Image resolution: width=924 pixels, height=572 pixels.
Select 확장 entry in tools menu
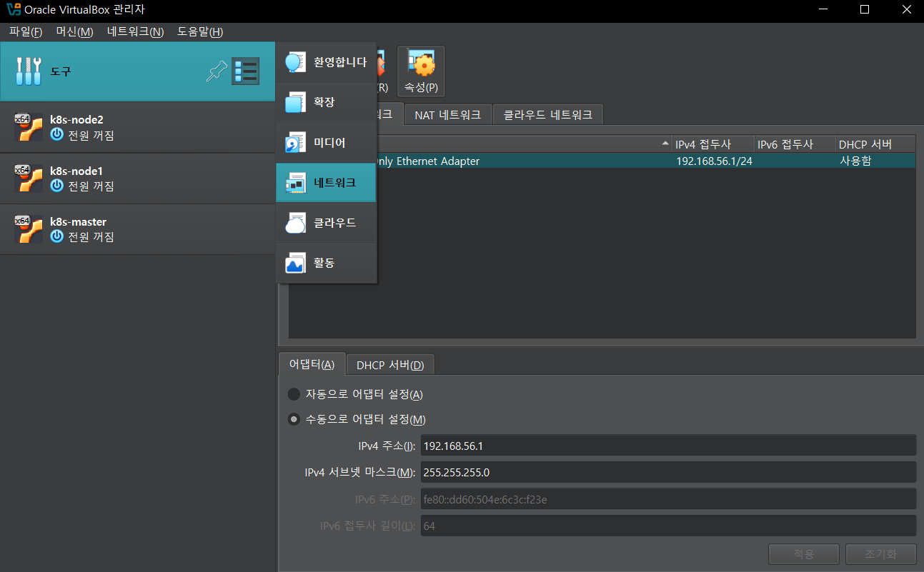[x=327, y=103]
